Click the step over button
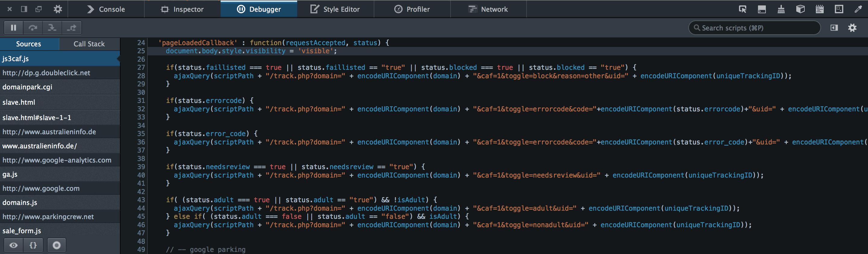The image size is (868, 254). tap(33, 28)
